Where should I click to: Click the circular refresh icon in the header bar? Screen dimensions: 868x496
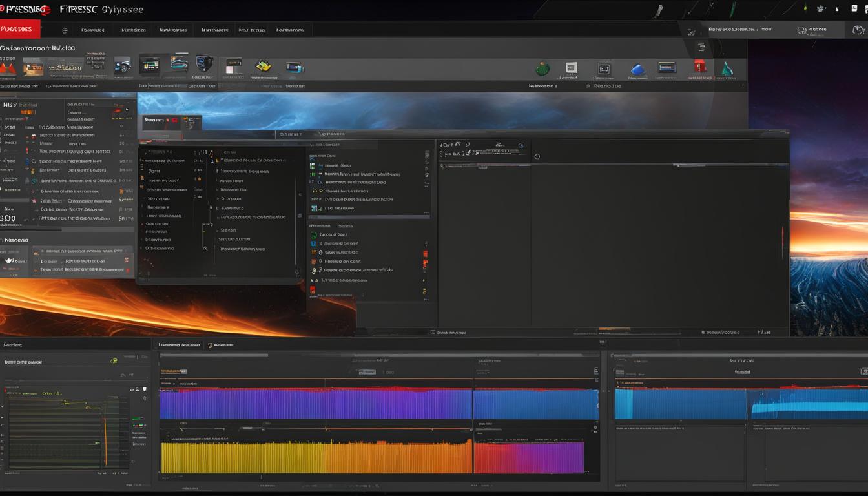[x=858, y=30]
